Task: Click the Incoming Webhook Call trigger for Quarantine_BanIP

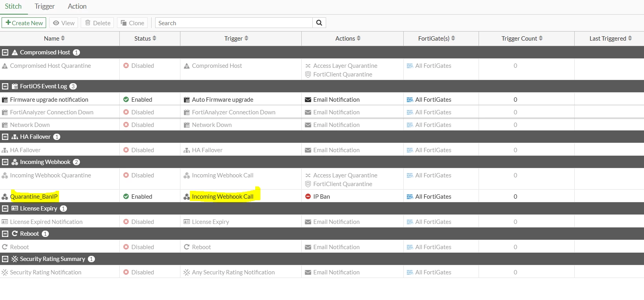Action: click(x=223, y=197)
